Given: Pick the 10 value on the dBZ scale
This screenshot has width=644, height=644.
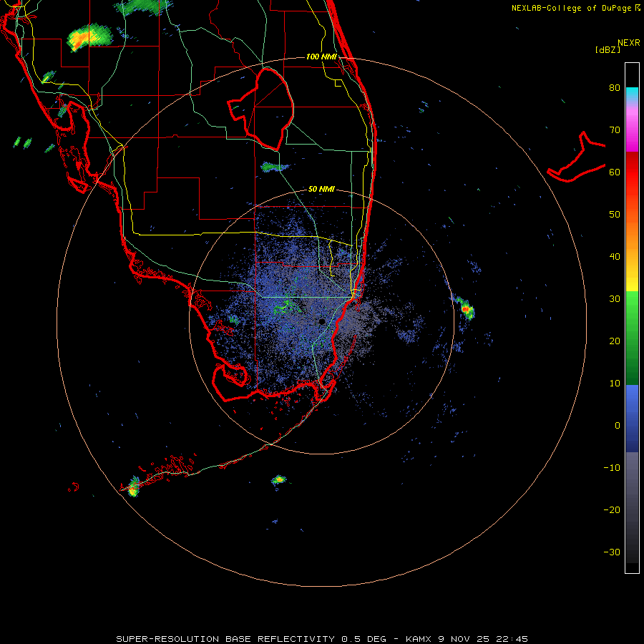Looking at the screenshot, I should pos(615,384).
